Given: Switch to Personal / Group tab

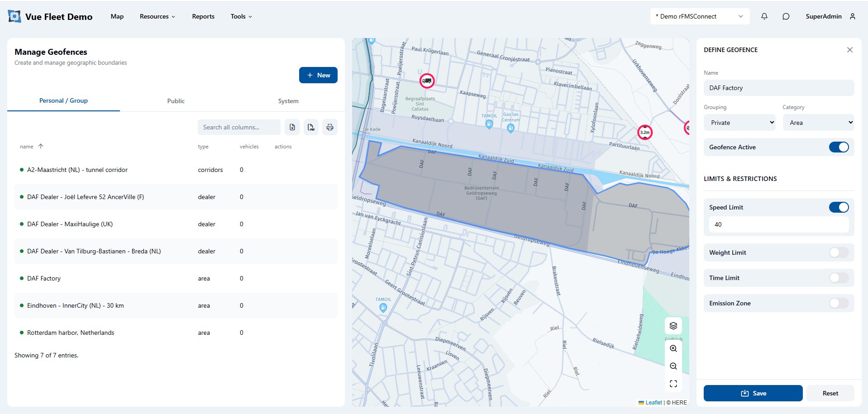Looking at the screenshot, I should 63,100.
